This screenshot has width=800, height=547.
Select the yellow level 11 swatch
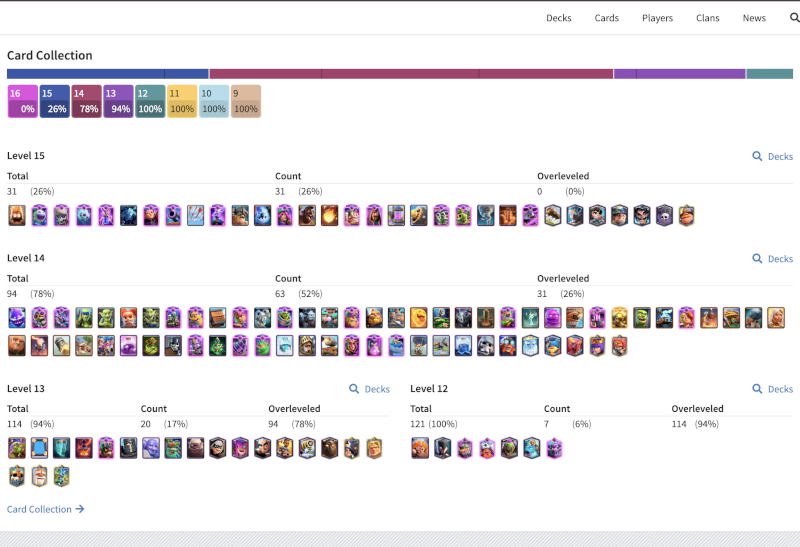coord(182,101)
